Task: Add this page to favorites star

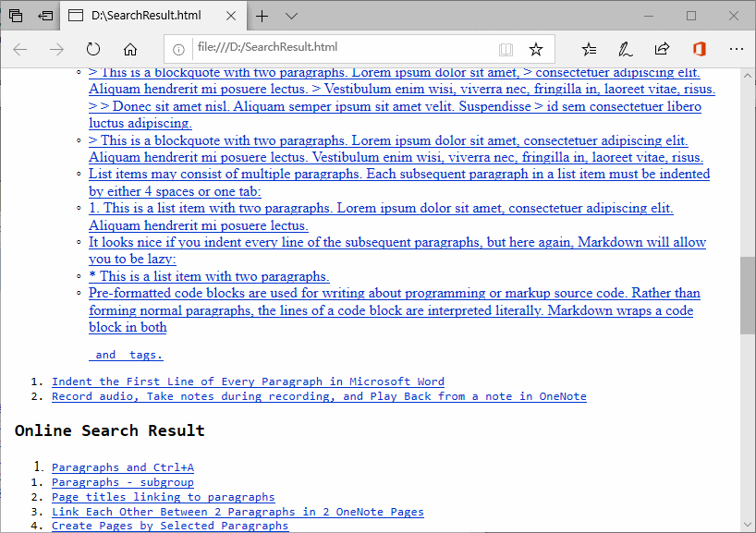Action: (536, 49)
